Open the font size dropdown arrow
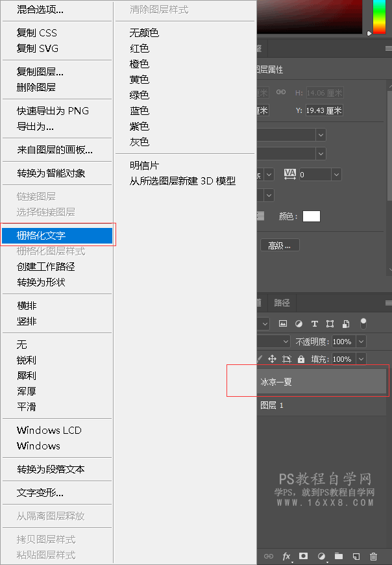The width and height of the screenshot is (392, 565). pos(269,175)
